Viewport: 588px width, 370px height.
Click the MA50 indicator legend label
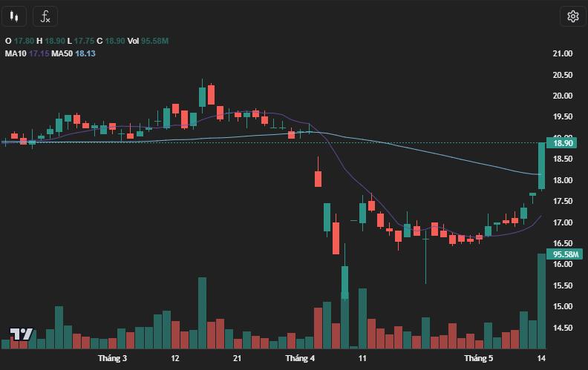(62, 53)
